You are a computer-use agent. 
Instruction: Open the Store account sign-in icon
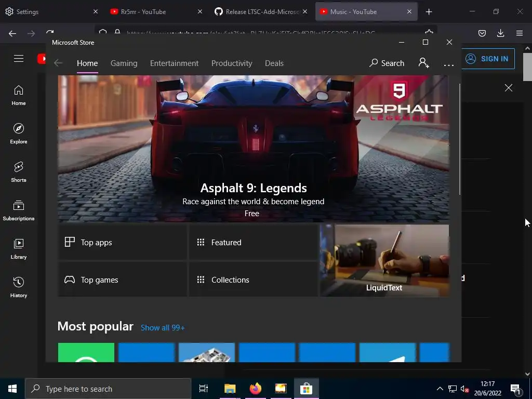tap(423, 63)
